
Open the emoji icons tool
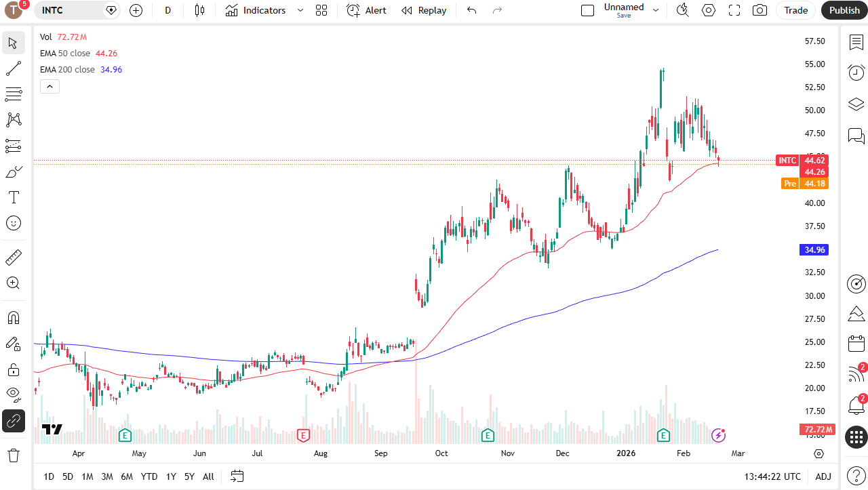coord(14,223)
